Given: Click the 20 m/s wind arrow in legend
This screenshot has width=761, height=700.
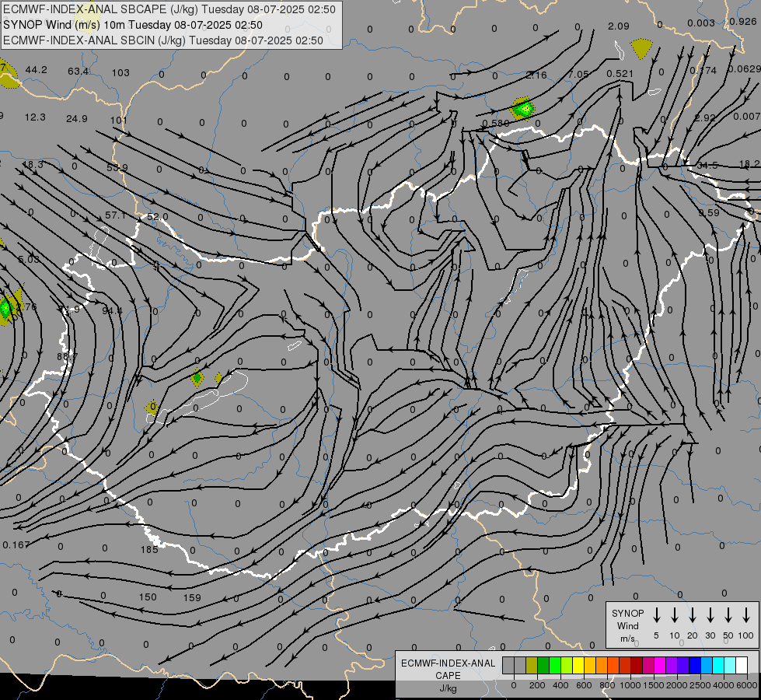Looking at the screenshot, I should point(692,615).
